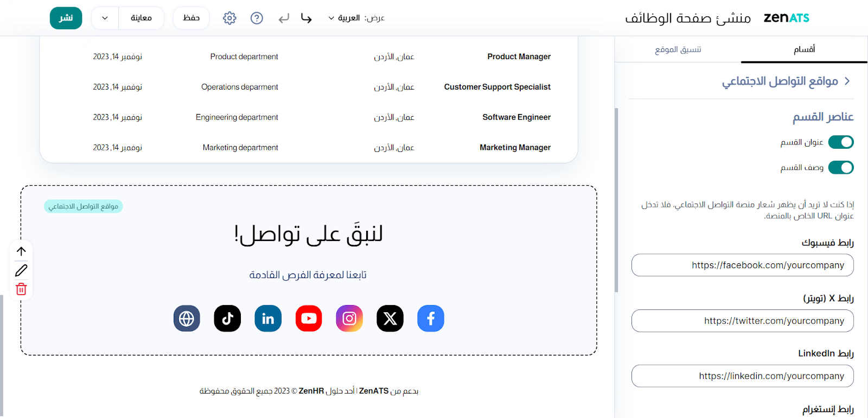Open the Marketing Manager job link
868x418 pixels.
[515, 148]
